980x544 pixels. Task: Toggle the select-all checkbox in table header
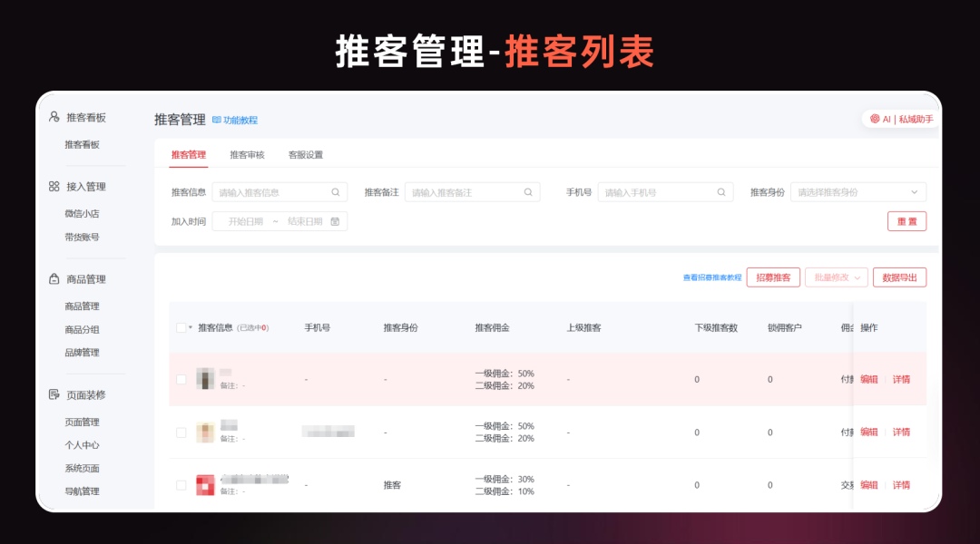[181, 328]
